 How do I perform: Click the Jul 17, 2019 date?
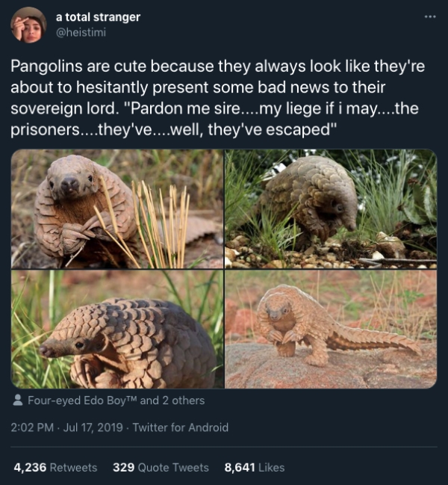coord(93,427)
